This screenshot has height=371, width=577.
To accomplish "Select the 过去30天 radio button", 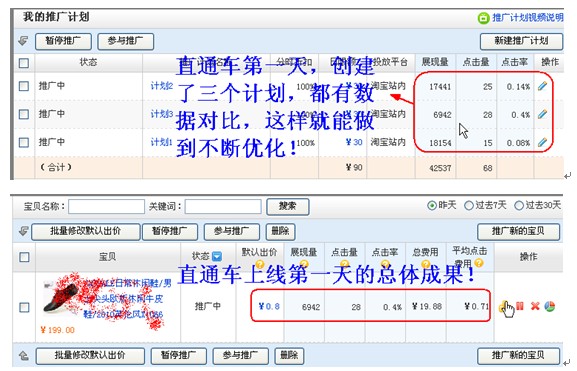I will pos(518,205).
